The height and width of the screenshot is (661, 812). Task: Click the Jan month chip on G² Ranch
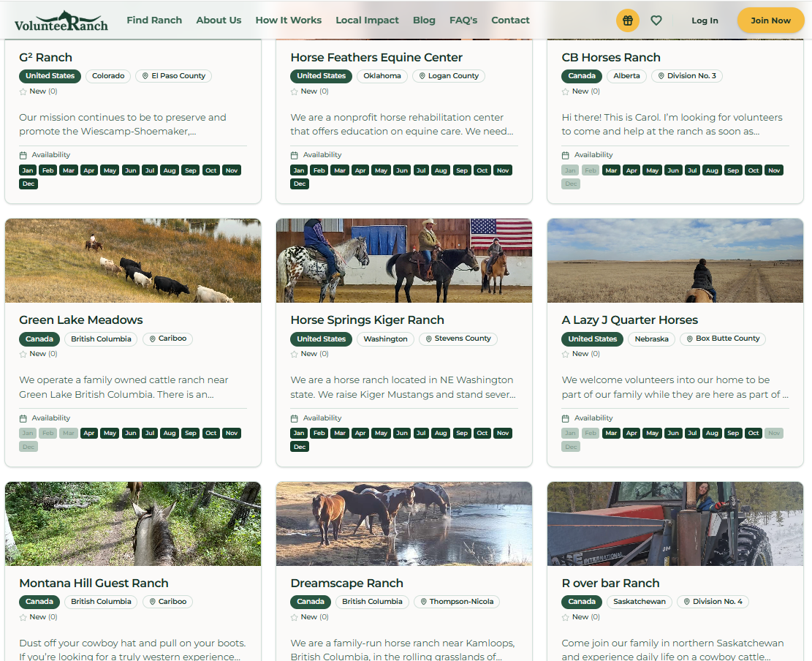28,170
